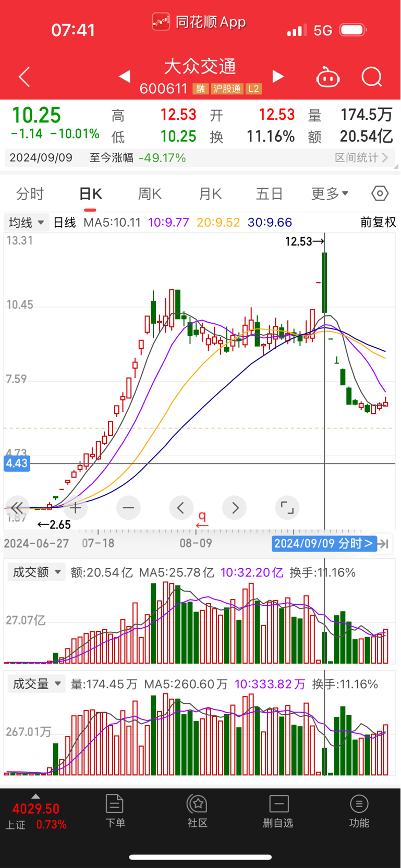Switch to 分时 tab

pyautogui.click(x=30, y=194)
